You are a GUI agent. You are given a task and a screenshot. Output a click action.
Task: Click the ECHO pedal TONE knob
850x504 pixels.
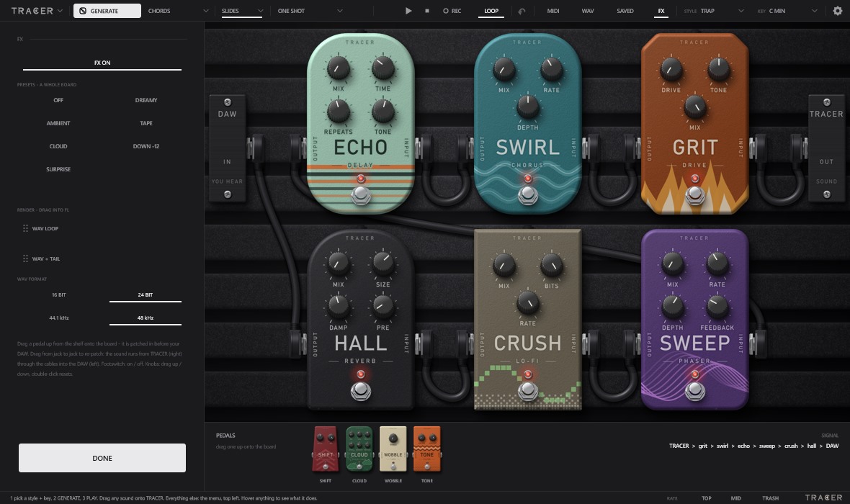(x=382, y=111)
